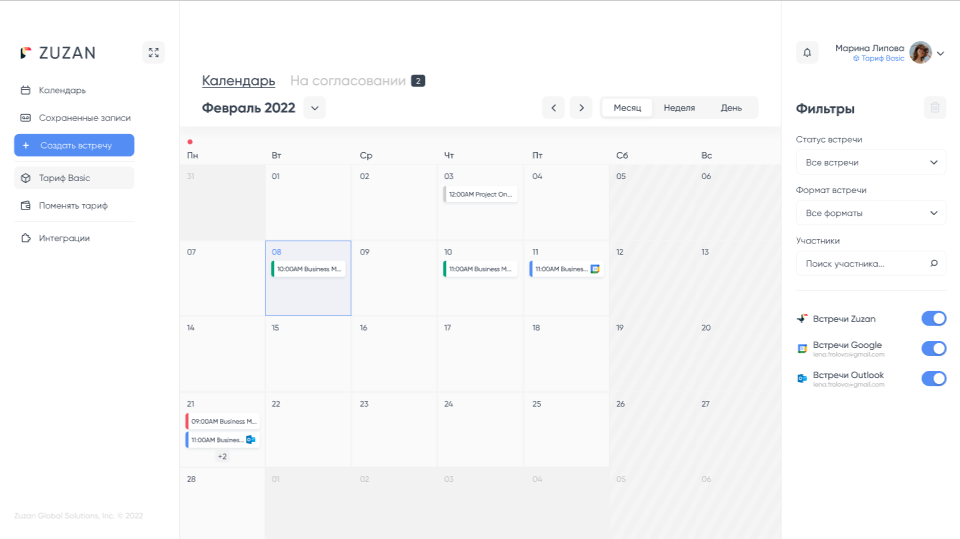Click the cube icon beside Тариф Basic

(x=25, y=178)
